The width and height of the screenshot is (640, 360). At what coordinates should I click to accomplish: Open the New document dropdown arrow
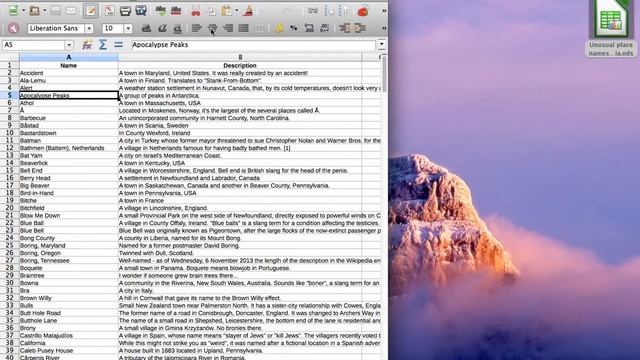click(23, 11)
